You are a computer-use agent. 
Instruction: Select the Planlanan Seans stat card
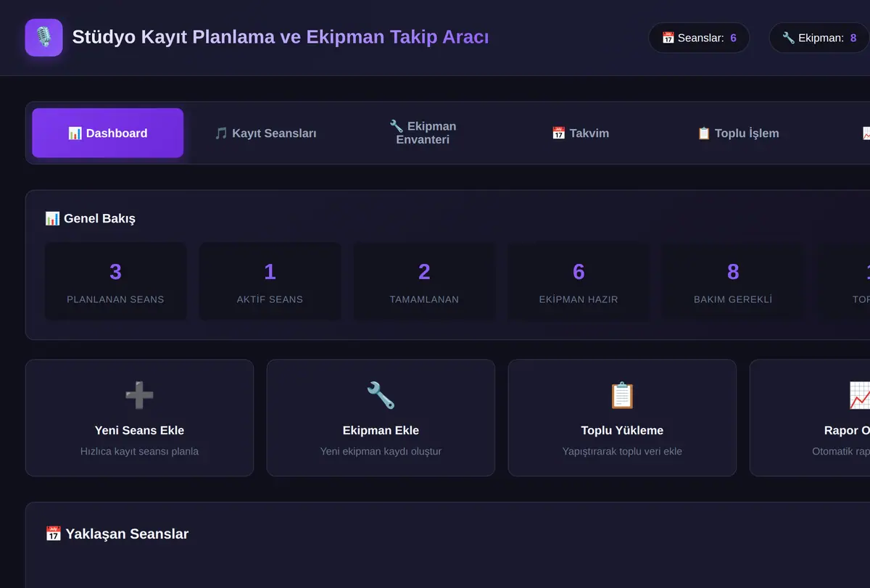coord(115,281)
